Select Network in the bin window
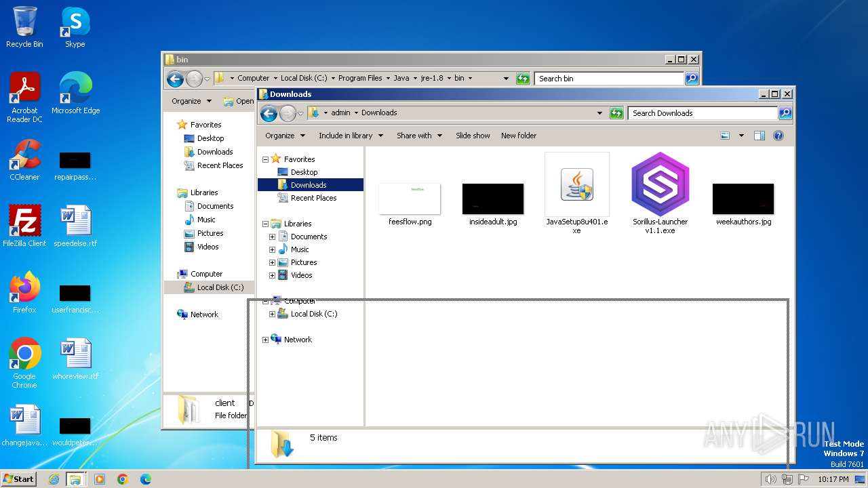This screenshot has width=868, height=488. pos(204,314)
